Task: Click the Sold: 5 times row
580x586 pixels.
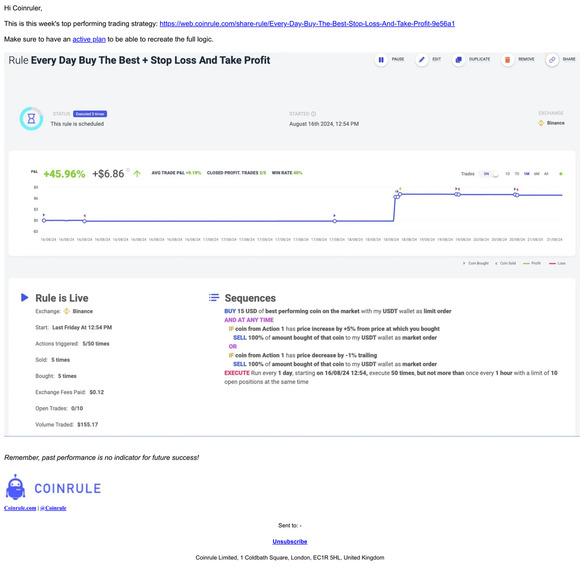Action: tap(52, 360)
